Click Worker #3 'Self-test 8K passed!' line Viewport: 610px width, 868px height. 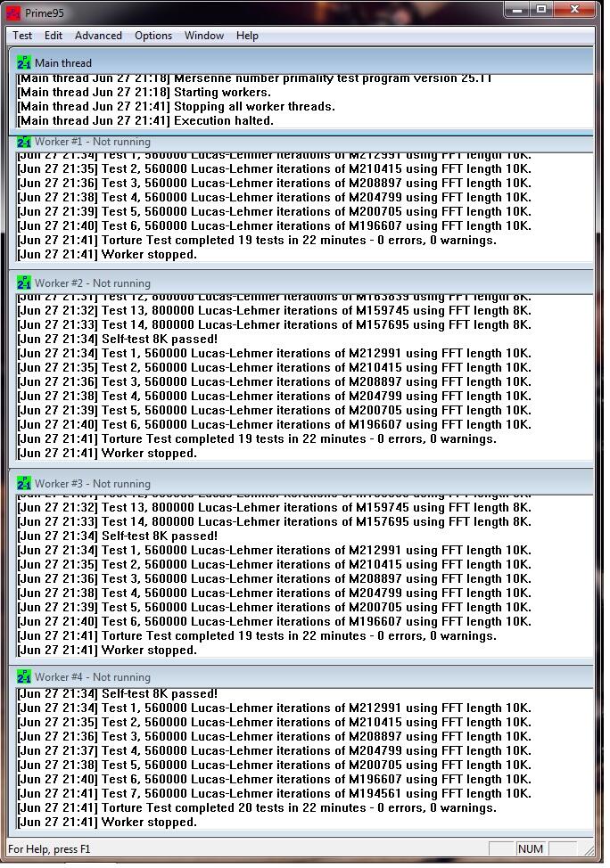(x=118, y=536)
